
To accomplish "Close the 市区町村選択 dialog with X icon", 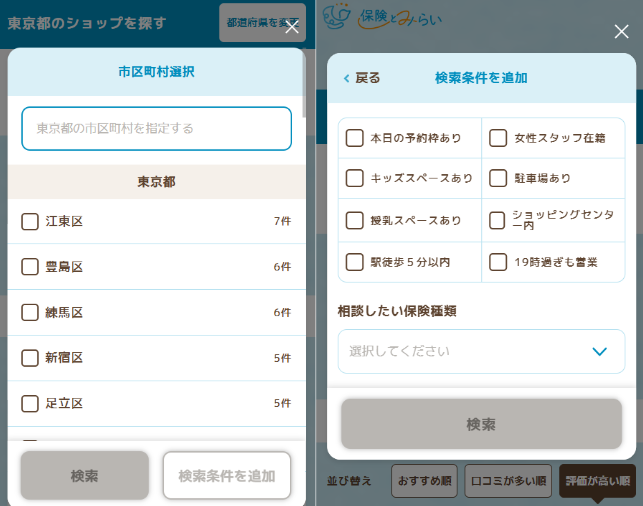I will point(292,27).
